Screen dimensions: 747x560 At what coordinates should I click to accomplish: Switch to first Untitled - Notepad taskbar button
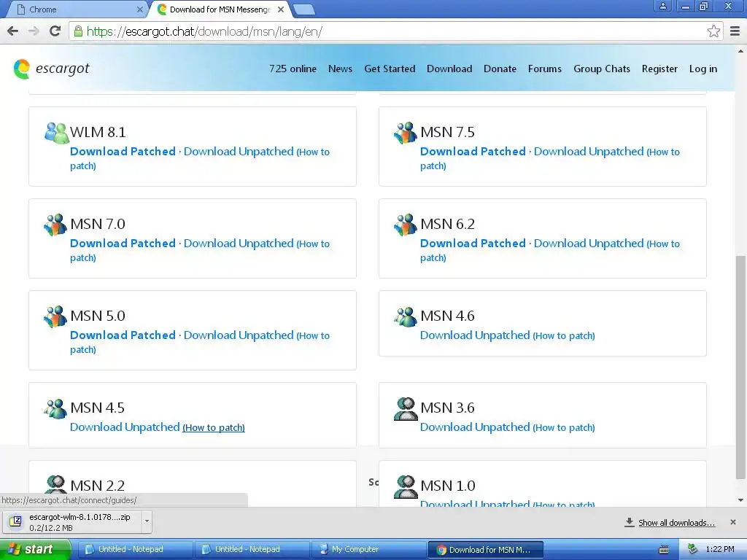[135, 550]
